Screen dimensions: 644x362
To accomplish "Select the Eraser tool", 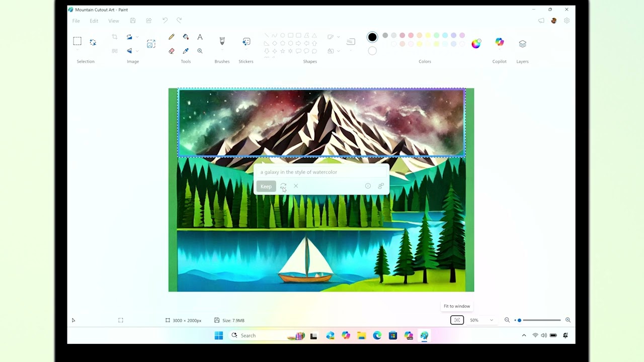I will tap(172, 51).
